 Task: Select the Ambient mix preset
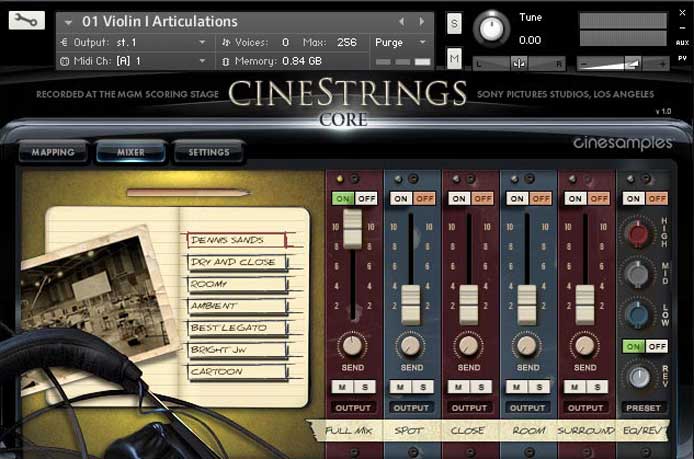pos(237,306)
